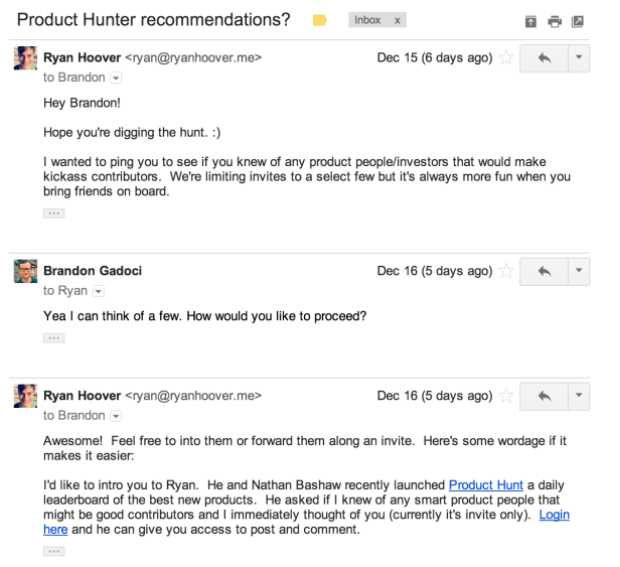The width and height of the screenshot is (620, 567).
Task: Star Brandon Gadoci's Dec 16 message
Action: click(506, 271)
